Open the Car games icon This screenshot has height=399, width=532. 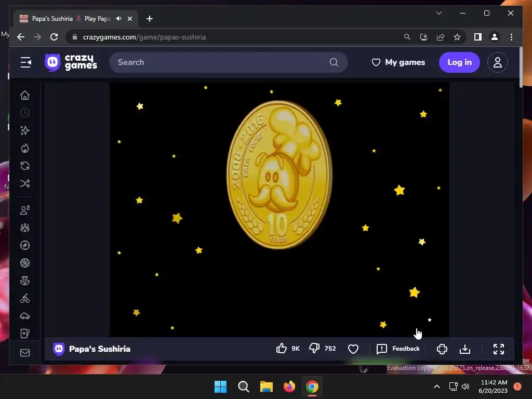[25, 316]
